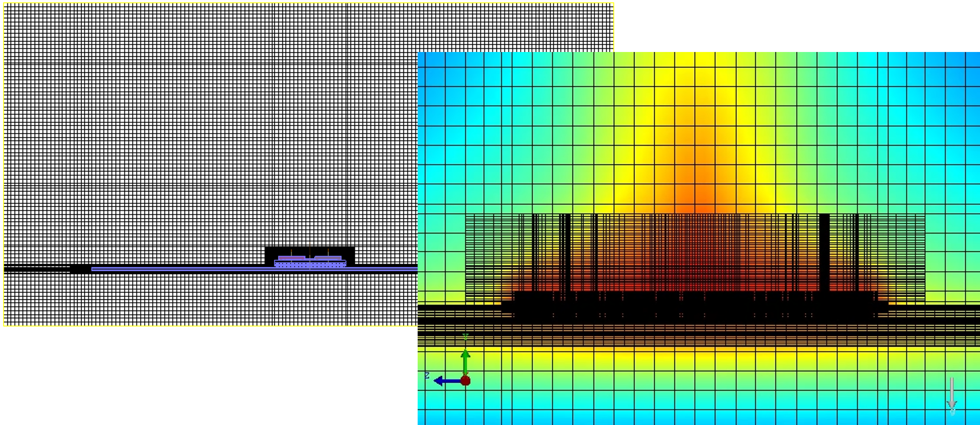Click the red origin sphere of axis triad
This screenshot has height=425, width=980.
tap(465, 381)
